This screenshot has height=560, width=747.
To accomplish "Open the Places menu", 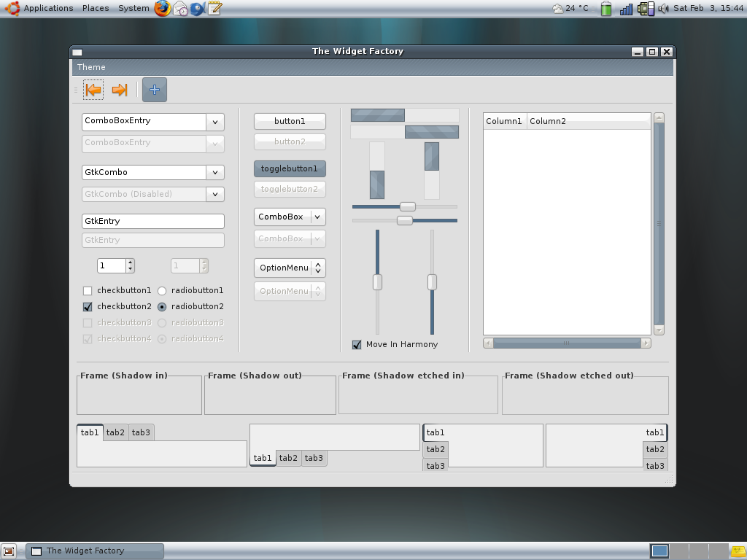I will tap(96, 8).
